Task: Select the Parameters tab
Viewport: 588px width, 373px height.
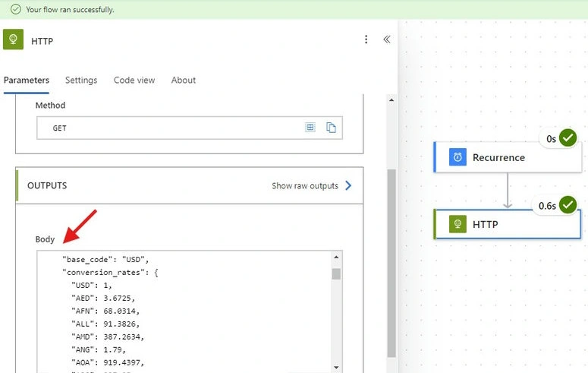Action: (27, 80)
